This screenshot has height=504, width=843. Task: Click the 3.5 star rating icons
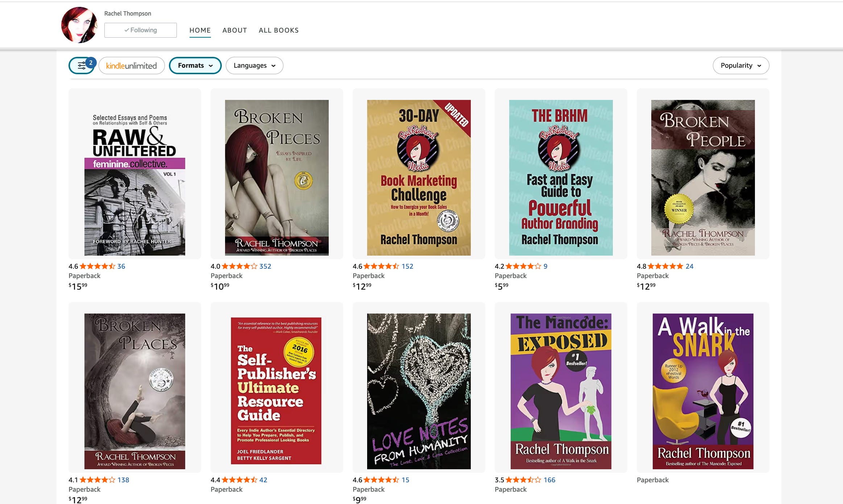[524, 480]
